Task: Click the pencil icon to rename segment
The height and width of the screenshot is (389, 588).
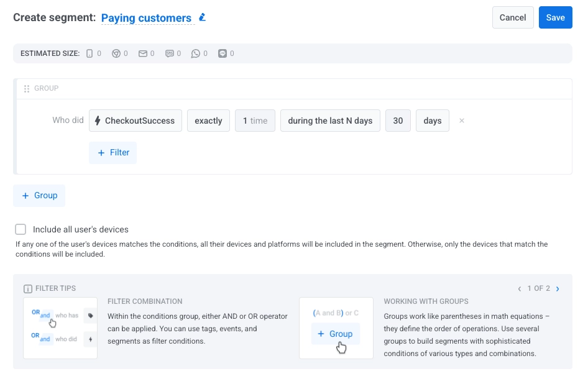Action: pyautogui.click(x=202, y=17)
